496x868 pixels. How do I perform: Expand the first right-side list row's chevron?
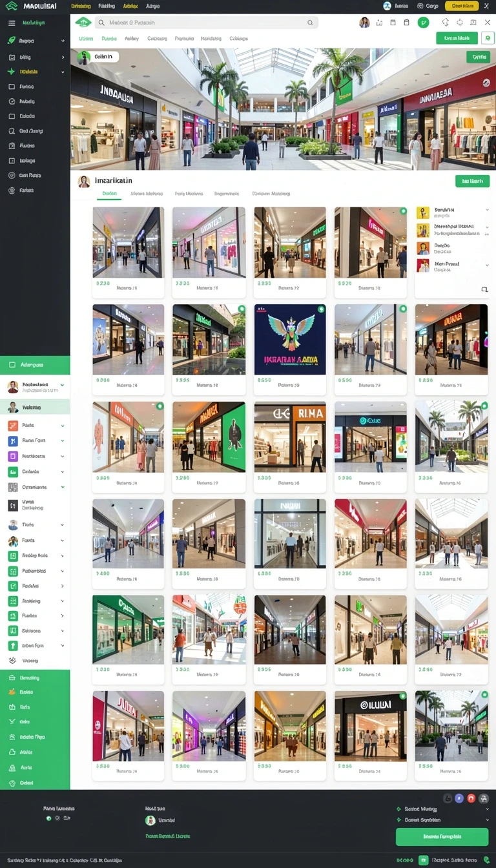pos(487,210)
